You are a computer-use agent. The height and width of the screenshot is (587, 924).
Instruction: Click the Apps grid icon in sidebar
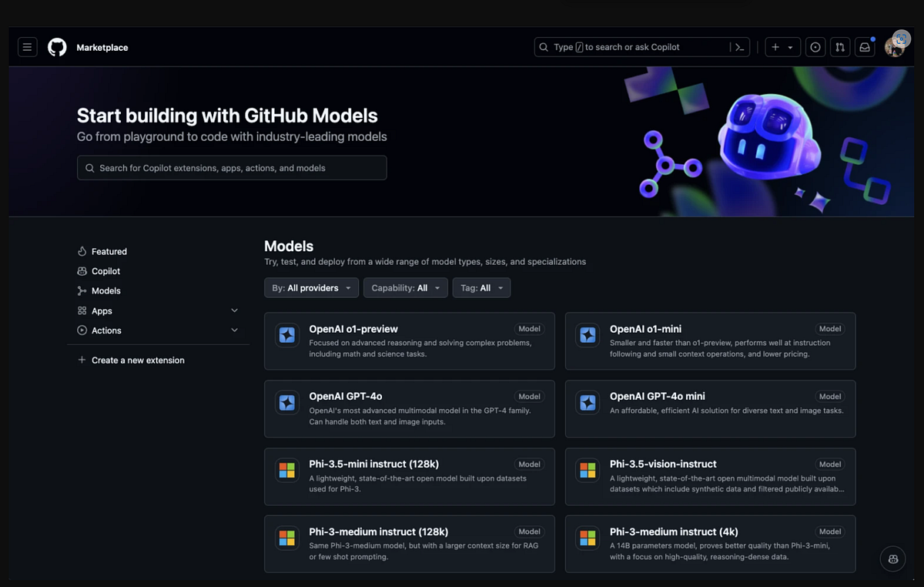click(82, 310)
